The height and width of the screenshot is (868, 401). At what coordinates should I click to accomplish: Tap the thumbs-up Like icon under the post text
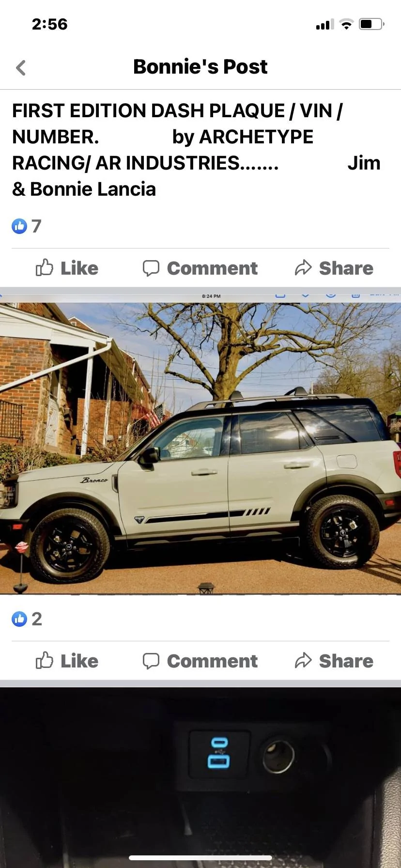[x=45, y=267]
